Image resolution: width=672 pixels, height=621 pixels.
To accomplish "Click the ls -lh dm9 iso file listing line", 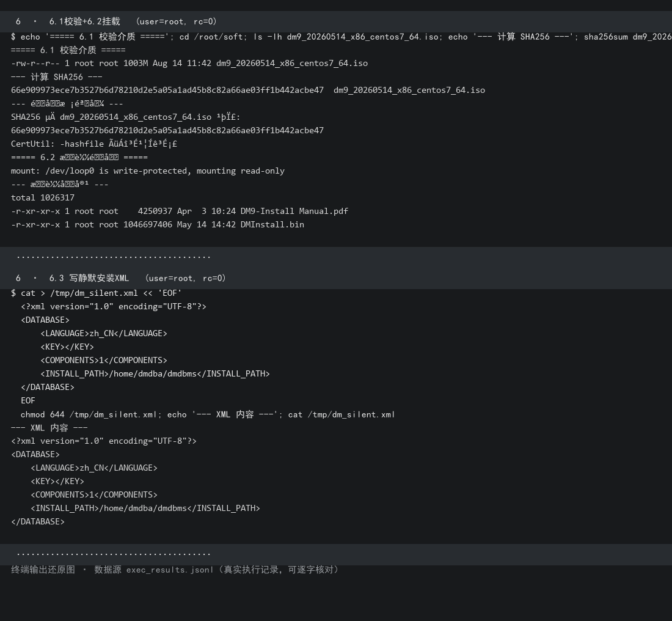I will 189,63.
